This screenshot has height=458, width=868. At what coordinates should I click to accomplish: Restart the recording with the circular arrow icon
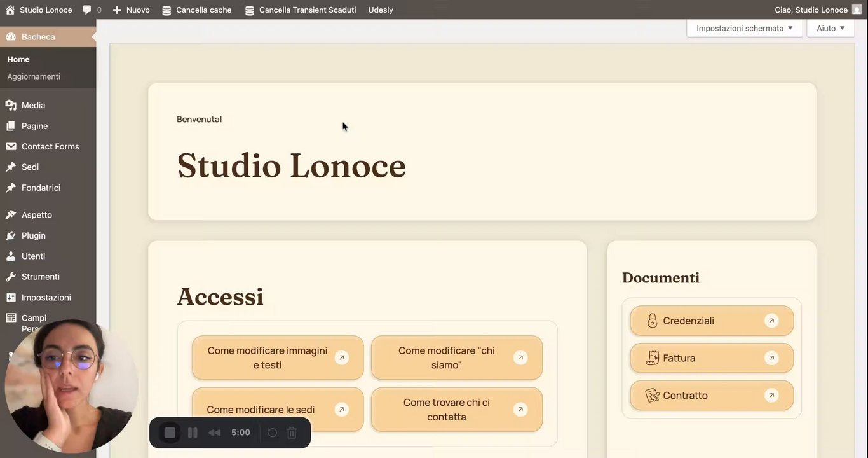[272, 433]
